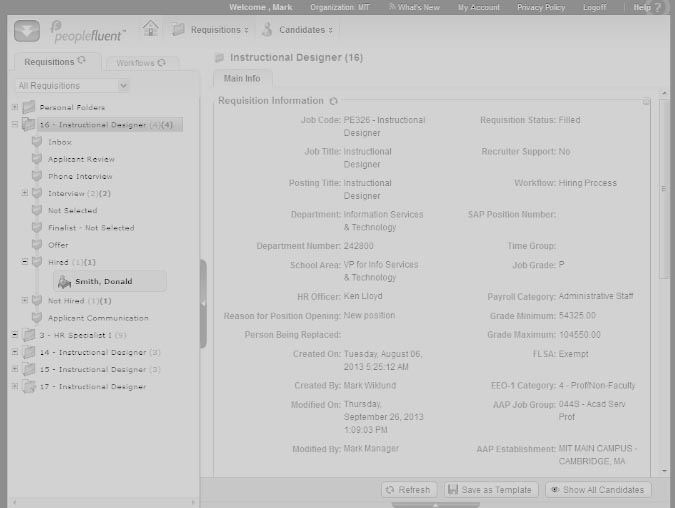Open the My Account link
This screenshot has width=675, height=508.
(478, 7)
